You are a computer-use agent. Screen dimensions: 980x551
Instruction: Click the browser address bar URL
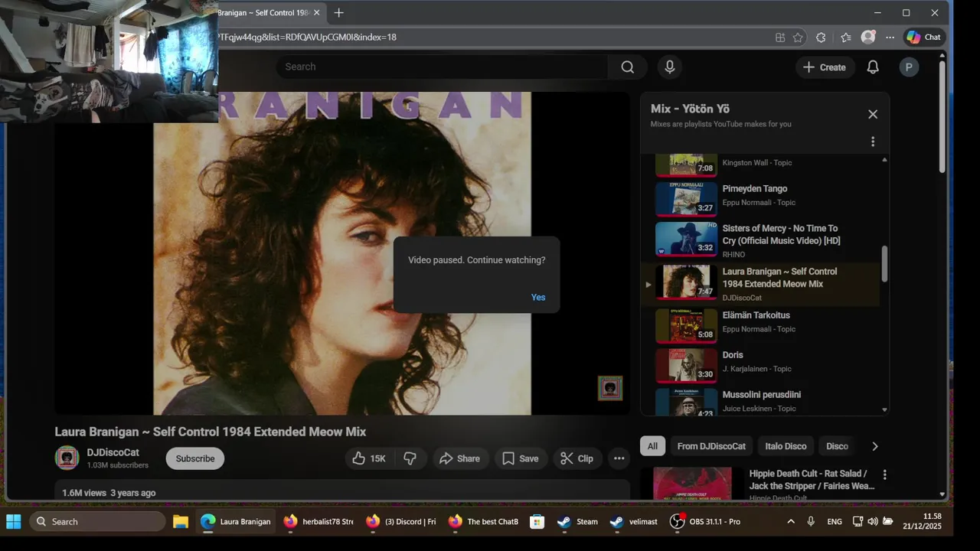pos(306,37)
